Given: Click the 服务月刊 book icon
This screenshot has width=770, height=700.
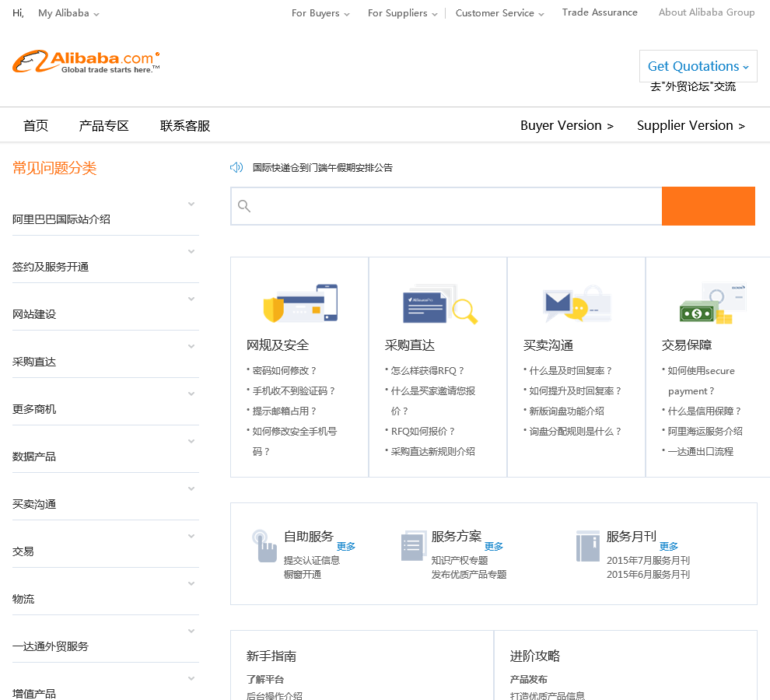Looking at the screenshot, I should point(587,546).
